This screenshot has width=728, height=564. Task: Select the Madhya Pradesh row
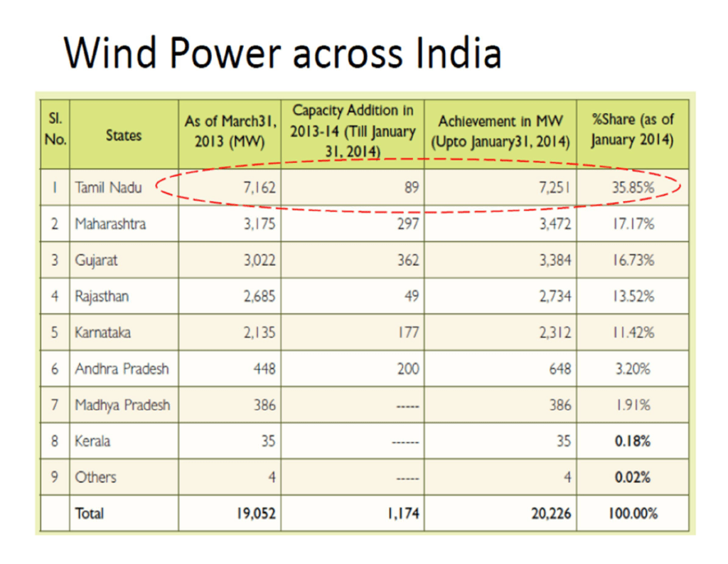[x=114, y=405]
